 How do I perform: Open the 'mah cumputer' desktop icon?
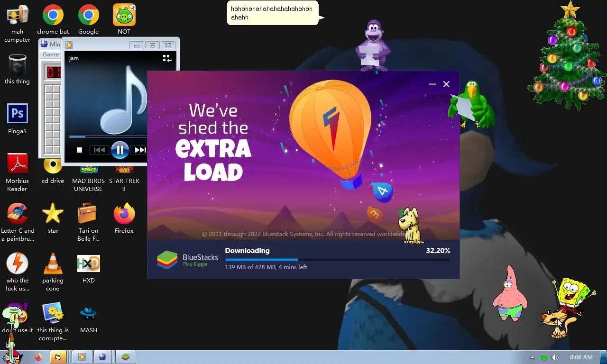18,23
